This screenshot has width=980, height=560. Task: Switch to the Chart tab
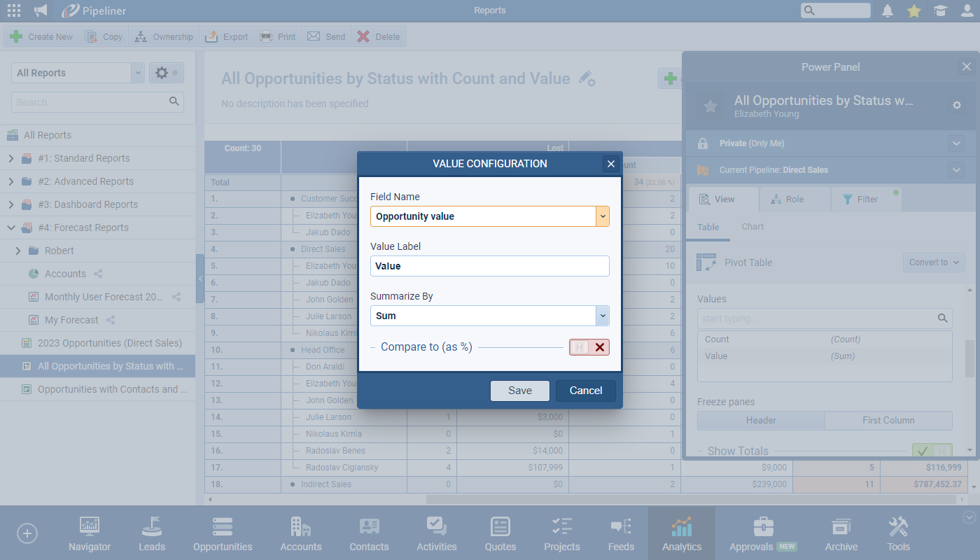pyautogui.click(x=752, y=227)
